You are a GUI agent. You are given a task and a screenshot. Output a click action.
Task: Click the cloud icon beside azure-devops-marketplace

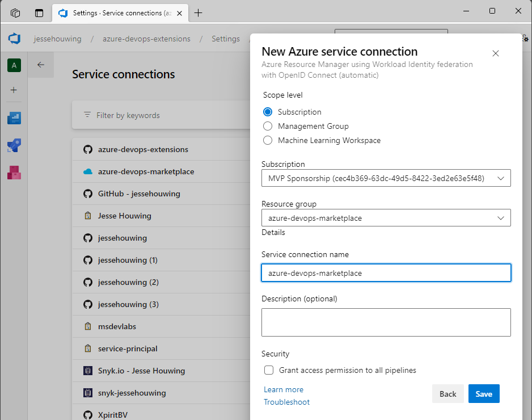88,171
